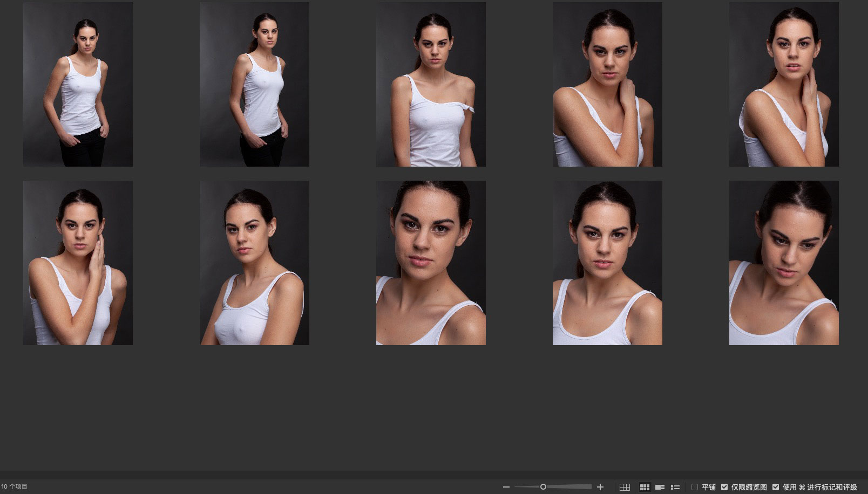Screen dimensions: 868x494
Task: Open the fourth thumbnail in the top row
Action: 607,84
